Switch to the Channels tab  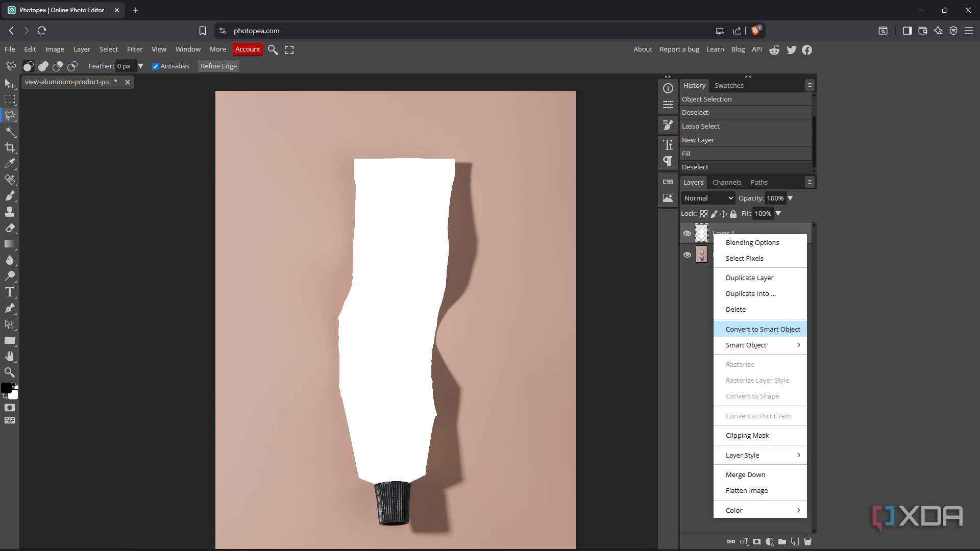click(726, 183)
